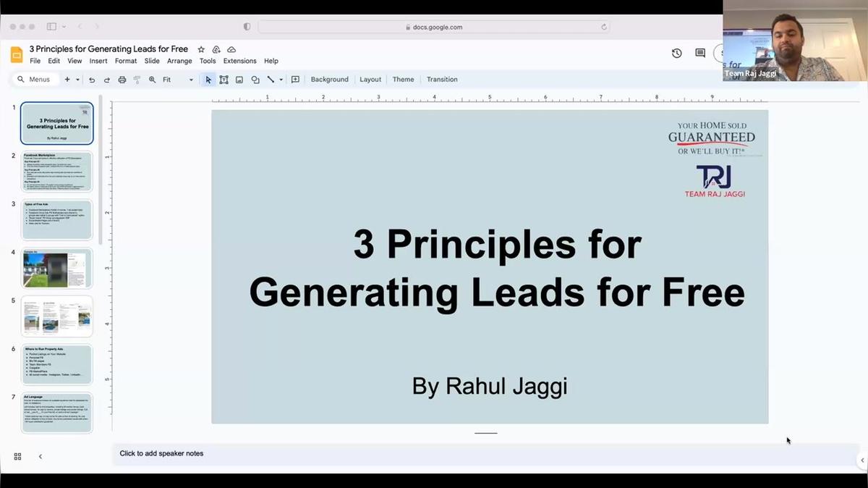This screenshot has height=488, width=868.
Task: Open the Insert menu
Action: (98, 61)
